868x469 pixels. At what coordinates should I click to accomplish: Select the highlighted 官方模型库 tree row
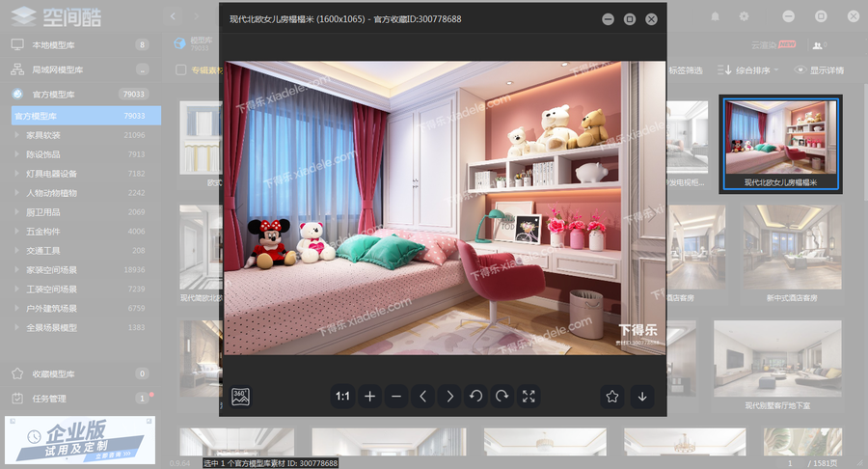click(87, 116)
